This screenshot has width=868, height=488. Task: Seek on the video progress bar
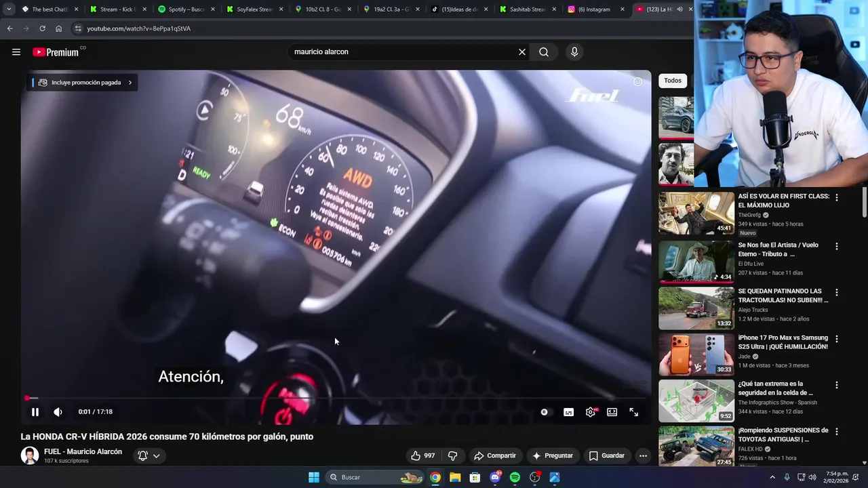(x=336, y=399)
